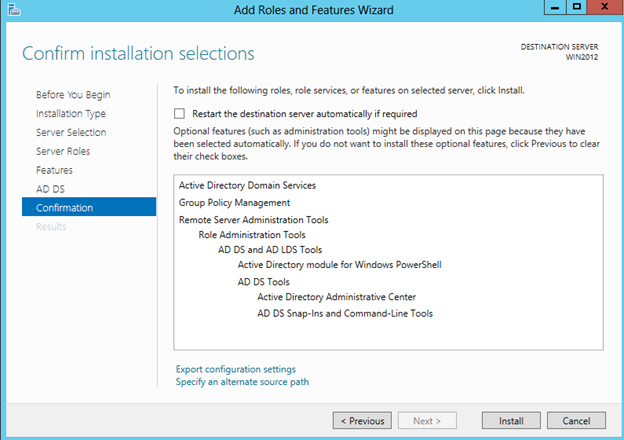
Task: Click the Previous button
Action: 360,420
